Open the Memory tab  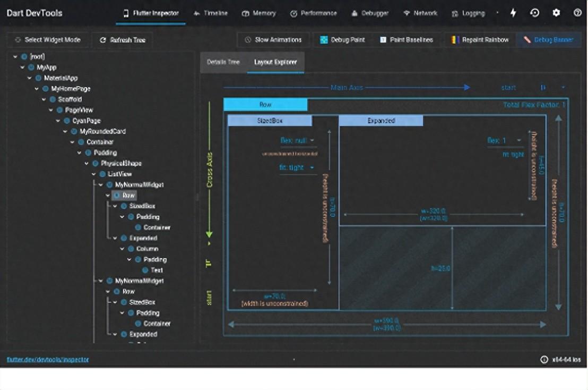259,13
